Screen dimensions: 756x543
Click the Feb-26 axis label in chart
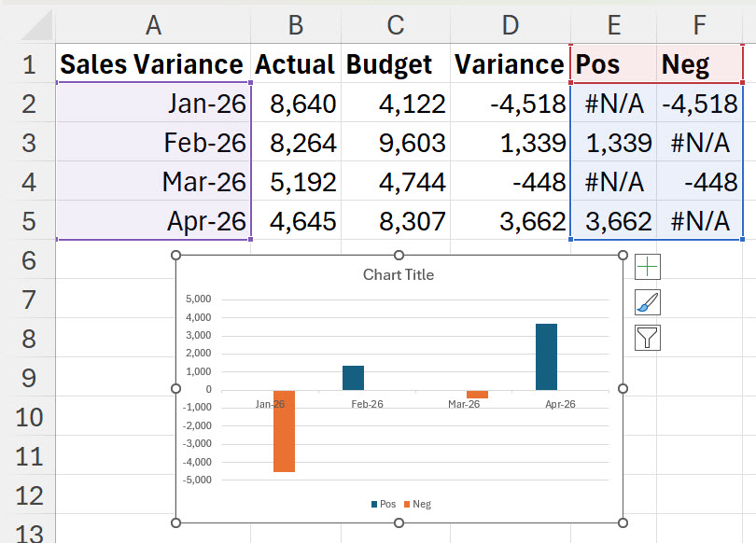coord(367,404)
